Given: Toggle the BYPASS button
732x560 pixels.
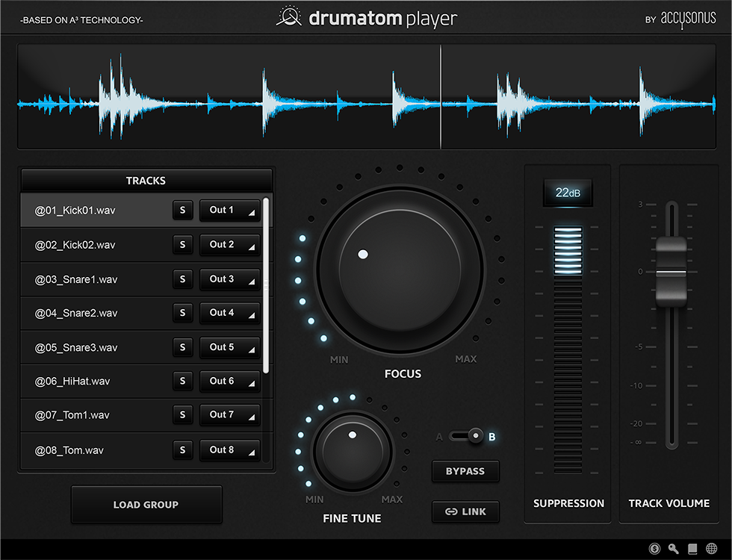Looking at the screenshot, I should pyautogui.click(x=465, y=471).
